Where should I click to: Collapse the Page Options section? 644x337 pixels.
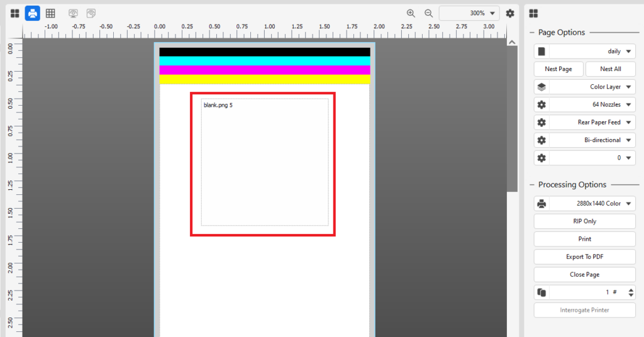point(532,33)
